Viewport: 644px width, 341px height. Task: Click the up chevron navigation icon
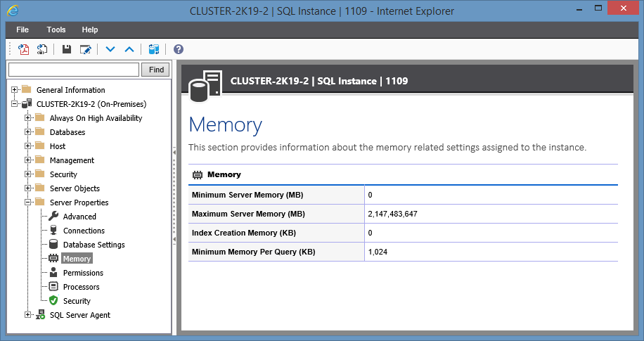(129, 49)
